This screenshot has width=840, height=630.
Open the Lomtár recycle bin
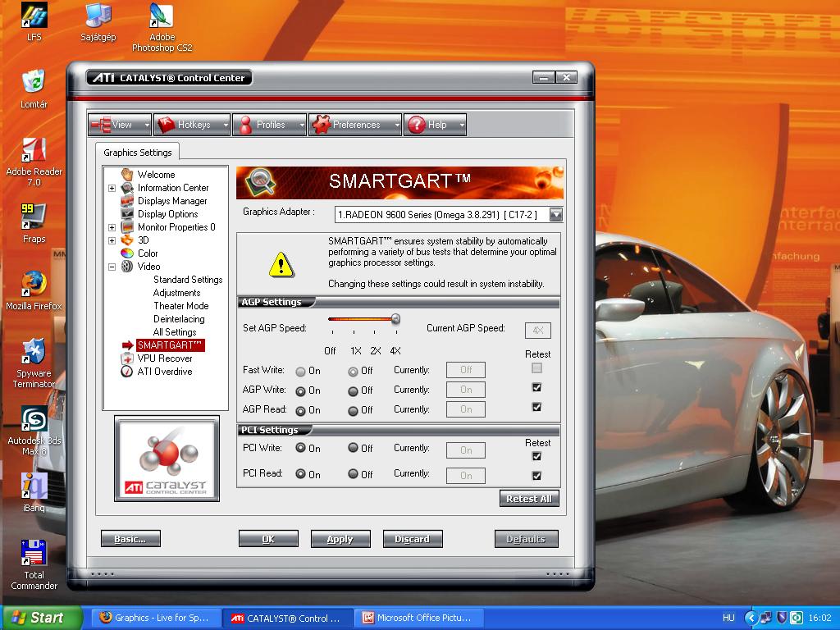(x=34, y=89)
